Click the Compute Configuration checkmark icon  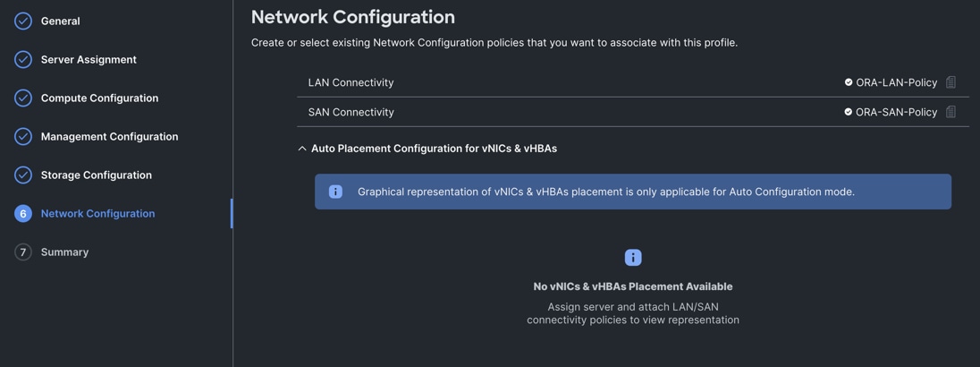click(x=23, y=98)
